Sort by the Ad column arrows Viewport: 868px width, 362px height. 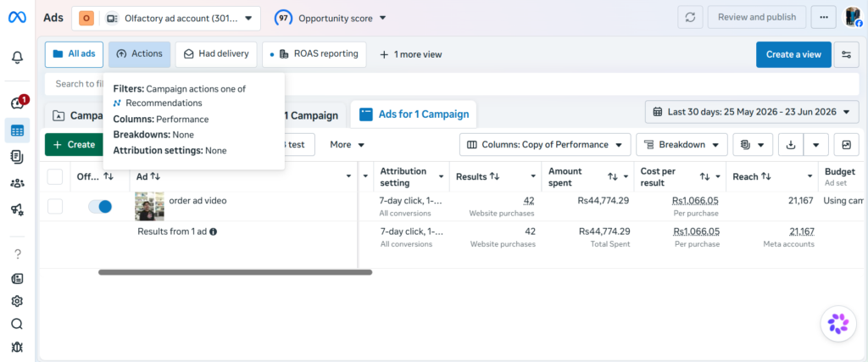point(156,176)
